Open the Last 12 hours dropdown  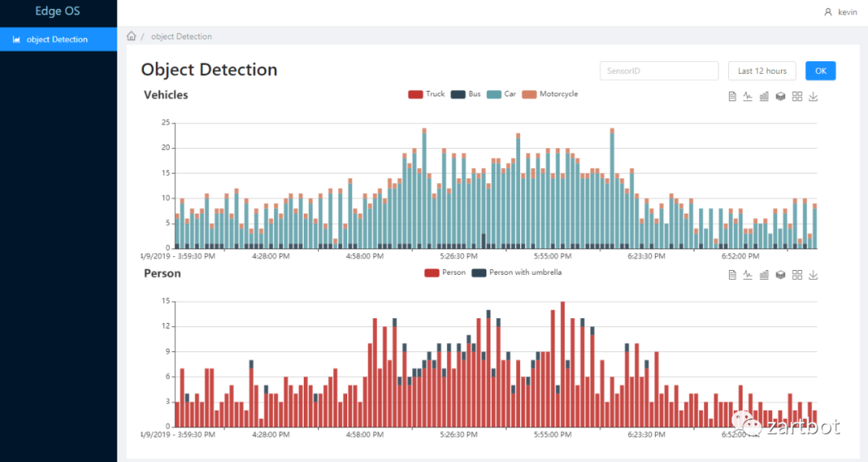point(762,71)
